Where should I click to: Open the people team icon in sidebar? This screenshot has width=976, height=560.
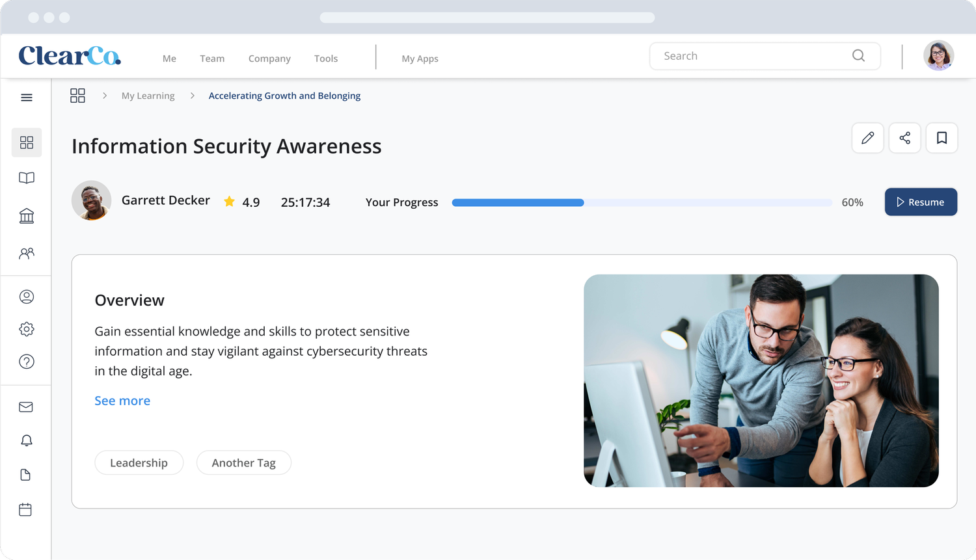point(27,253)
